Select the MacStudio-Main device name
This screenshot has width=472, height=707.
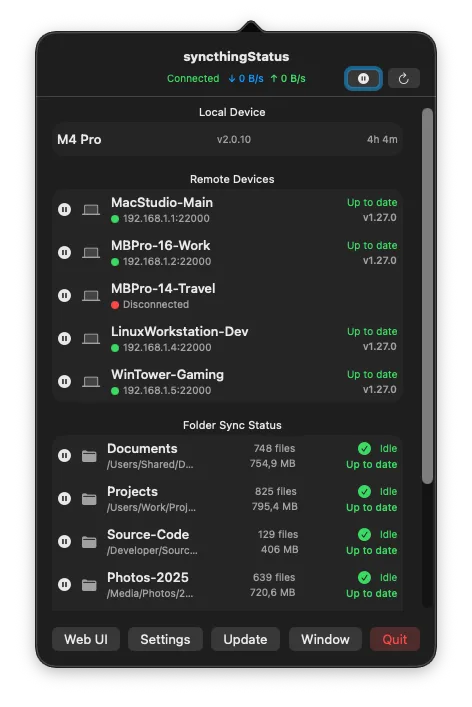click(162, 202)
